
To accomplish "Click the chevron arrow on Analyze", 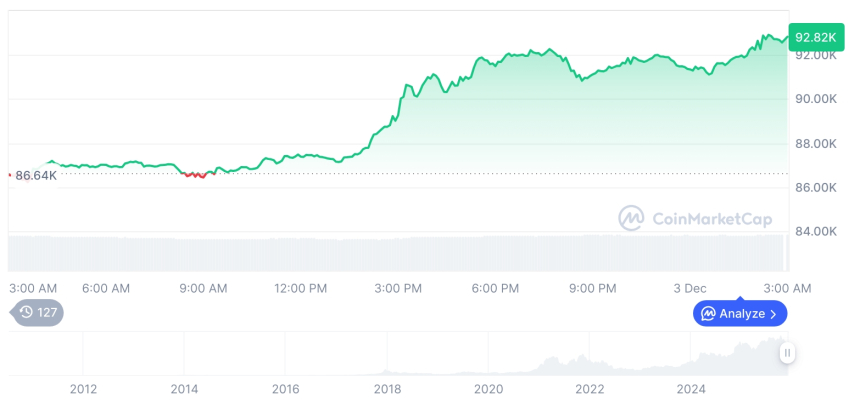I will click(773, 314).
